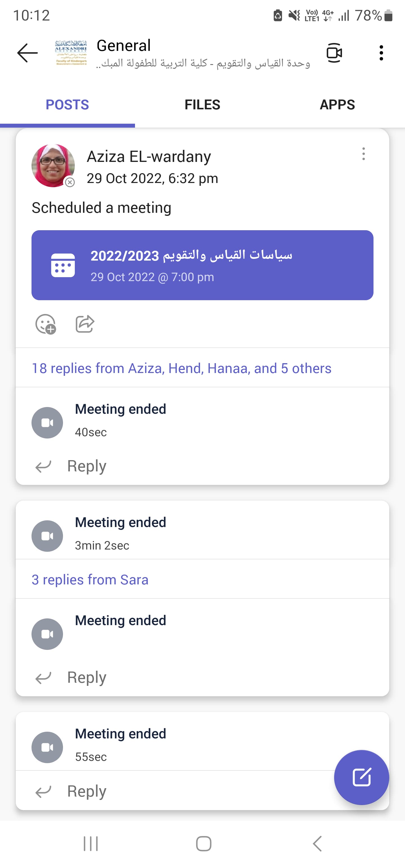Open the channel more options menu
Screen dimensions: 405x868
381,53
